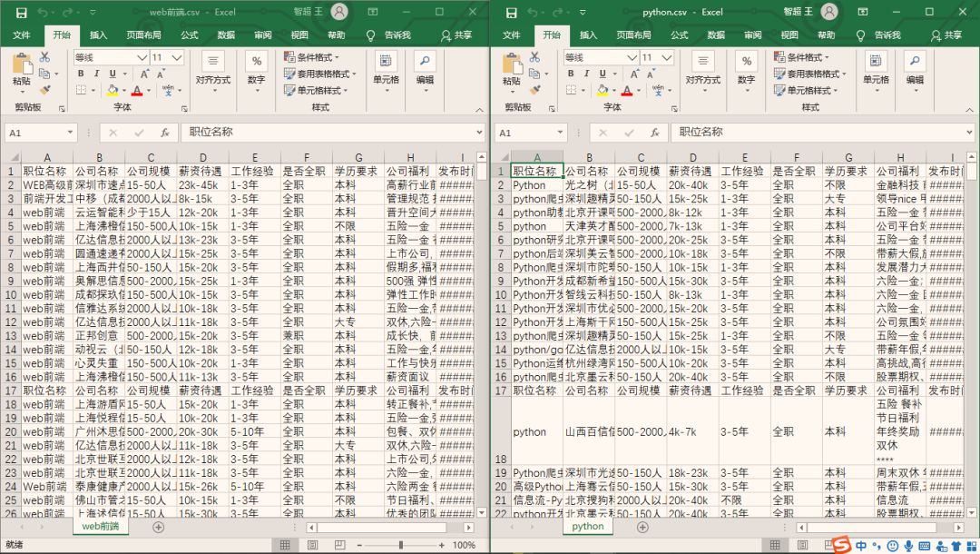Toggle bold formatting with the B button
980x554 pixels.
coord(82,74)
